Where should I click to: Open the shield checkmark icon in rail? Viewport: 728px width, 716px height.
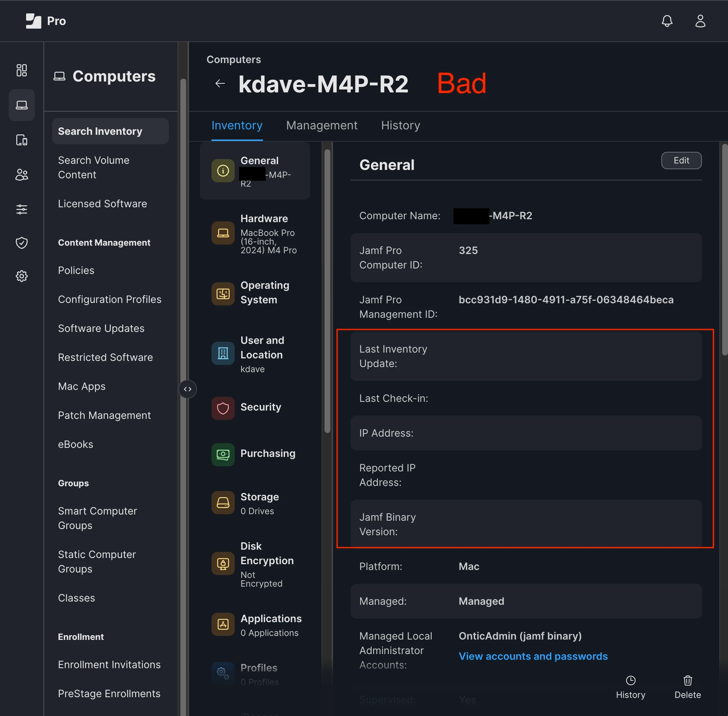tap(22, 242)
